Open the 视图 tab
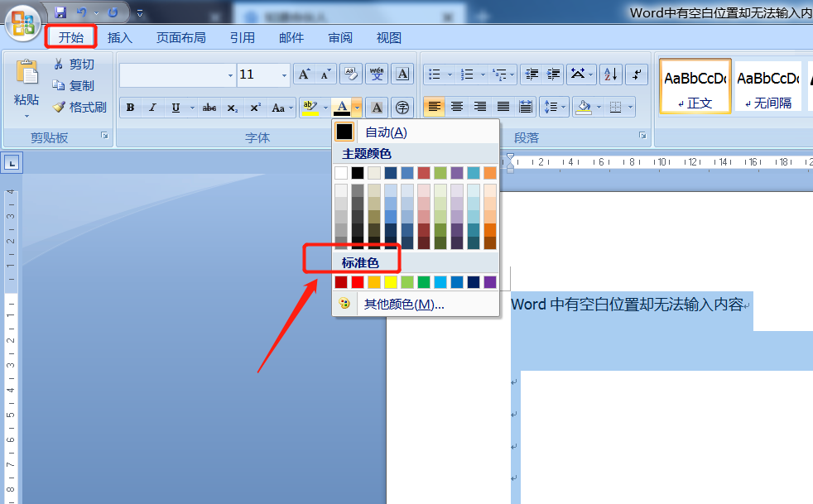This screenshot has height=504, width=813. click(389, 37)
